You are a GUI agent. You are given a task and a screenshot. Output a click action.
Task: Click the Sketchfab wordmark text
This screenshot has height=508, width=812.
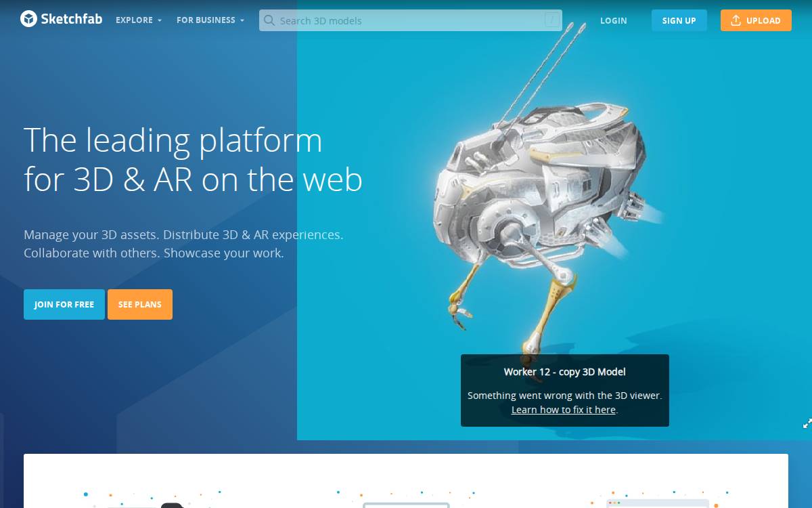72,19
